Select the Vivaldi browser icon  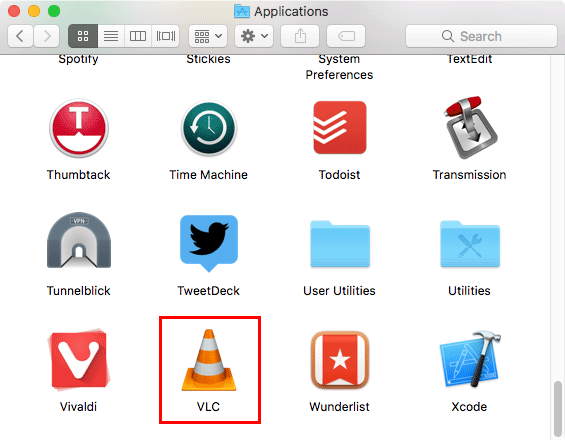pos(80,359)
